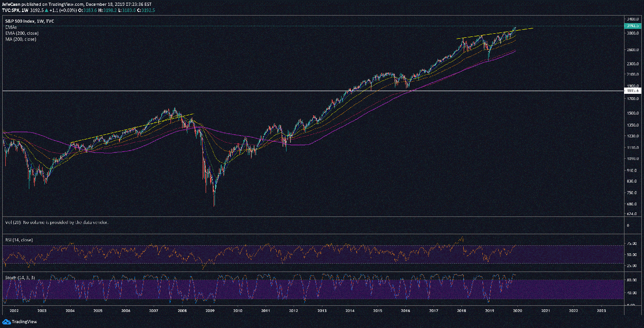Image resolution: width=644 pixels, height=328 pixels.
Task: Click the Stoch 80.00 level label
Action: (x=632, y=280)
